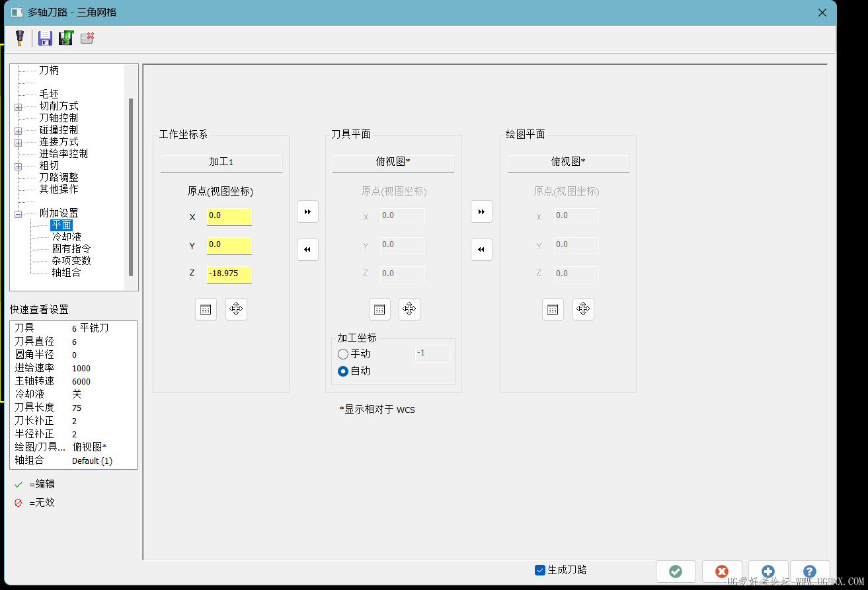
Task: Open plane selection list under 工作坐标系
Action: pos(206,309)
